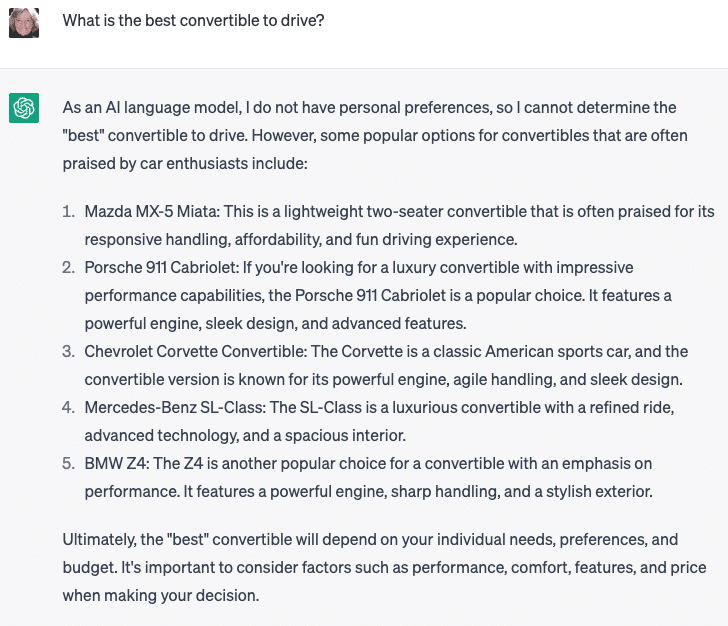Click the 'BMW Z4' list entry

[116, 463]
